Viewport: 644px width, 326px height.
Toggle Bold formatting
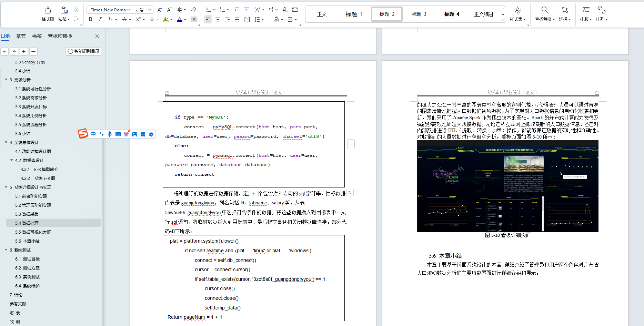point(91,20)
